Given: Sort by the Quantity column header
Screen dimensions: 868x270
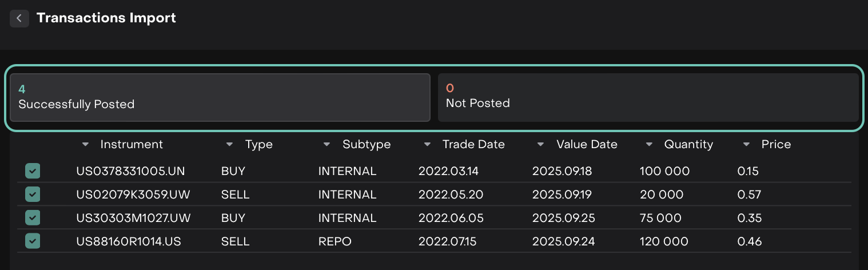Looking at the screenshot, I should pos(688,145).
